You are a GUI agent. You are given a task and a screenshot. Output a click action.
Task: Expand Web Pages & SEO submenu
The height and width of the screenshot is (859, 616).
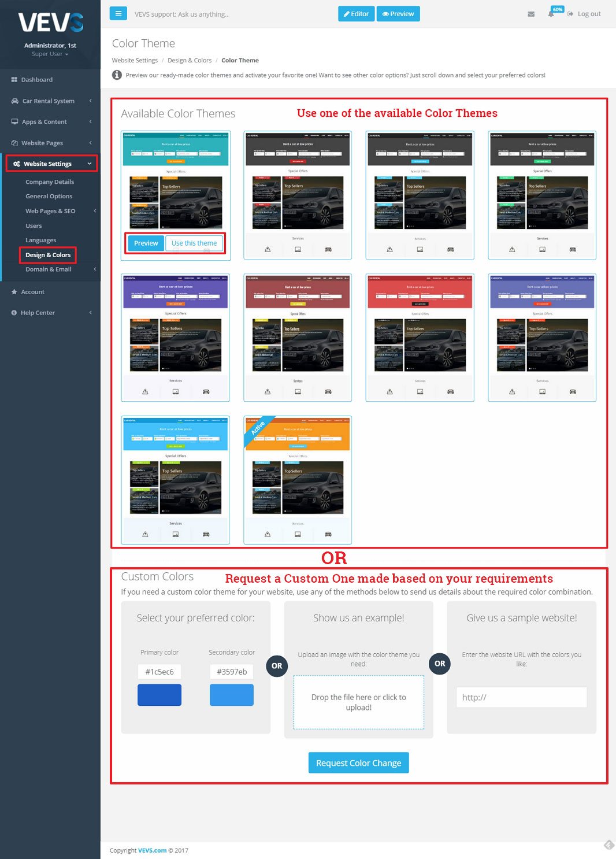(x=95, y=211)
